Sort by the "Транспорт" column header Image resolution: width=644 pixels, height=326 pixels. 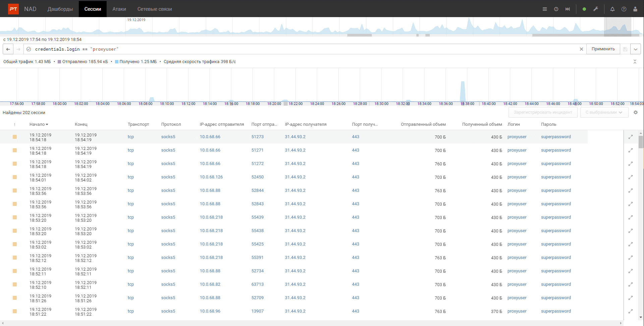tap(138, 124)
